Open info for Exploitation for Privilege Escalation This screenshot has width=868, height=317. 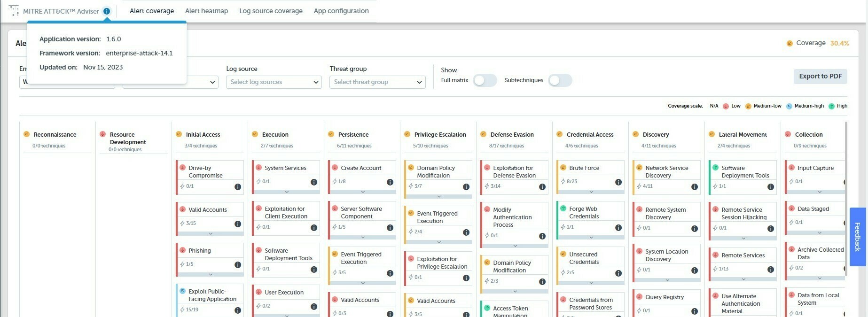[466, 278]
